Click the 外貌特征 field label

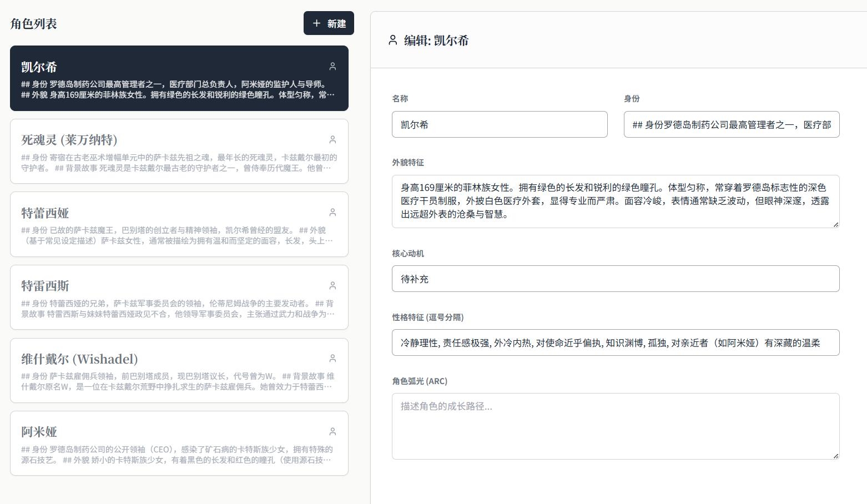pyautogui.click(x=408, y=162)
